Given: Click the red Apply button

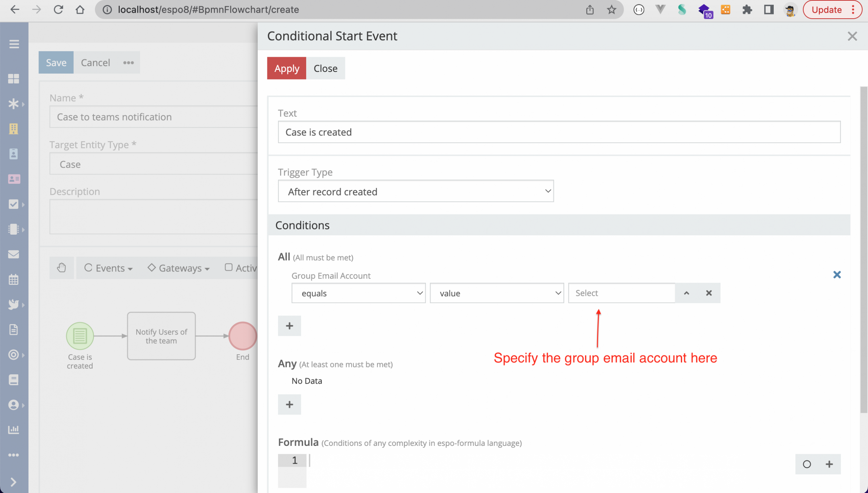Looking at the screenshot, I should pos(287,68).
